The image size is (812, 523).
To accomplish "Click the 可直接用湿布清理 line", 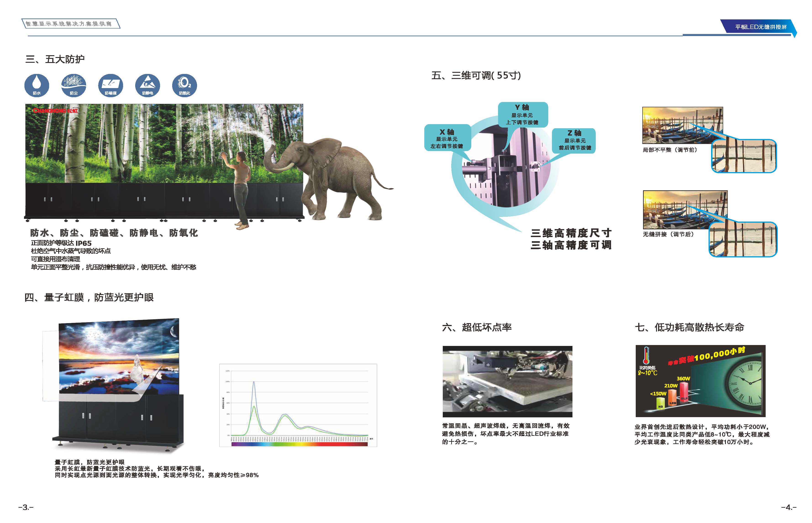I will pyautogui.click(x=55, y=259).
